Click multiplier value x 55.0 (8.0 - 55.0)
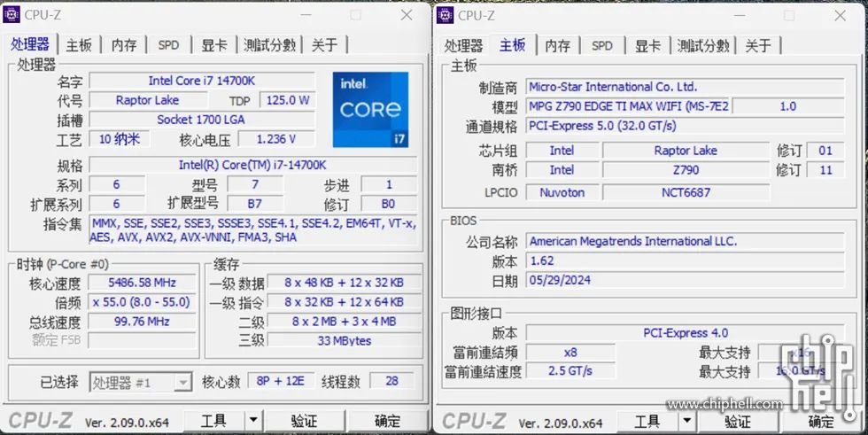Viewport: 868px width, 435px height. [x=143, y=301]
